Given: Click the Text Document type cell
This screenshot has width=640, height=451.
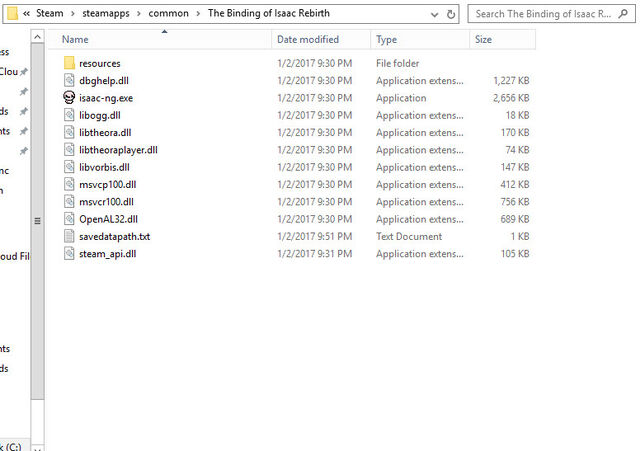Looking at the screenshot, I should coord(409,236).
